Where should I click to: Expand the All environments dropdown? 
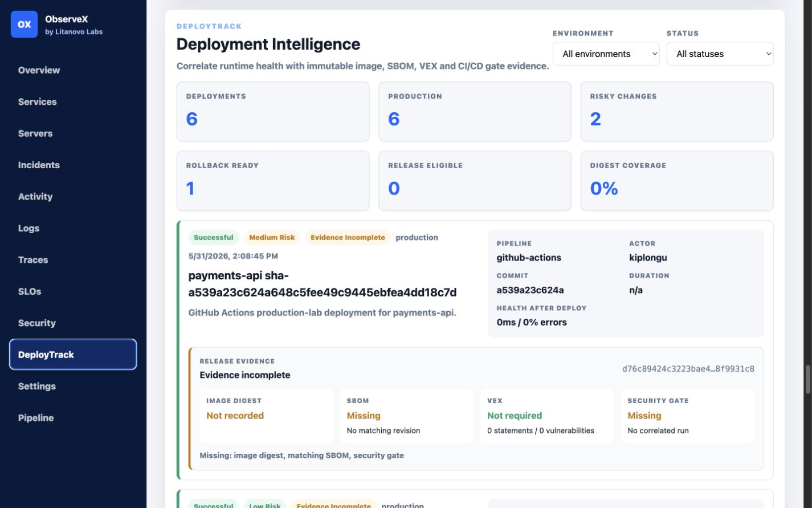pyautogui.click(x=606, y=54)
